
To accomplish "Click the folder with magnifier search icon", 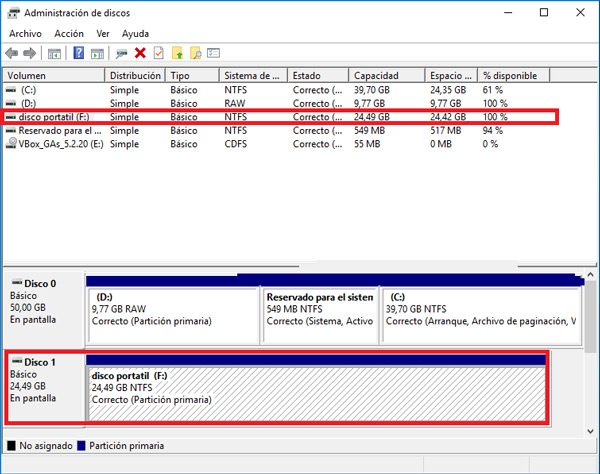I will point(196,53).
